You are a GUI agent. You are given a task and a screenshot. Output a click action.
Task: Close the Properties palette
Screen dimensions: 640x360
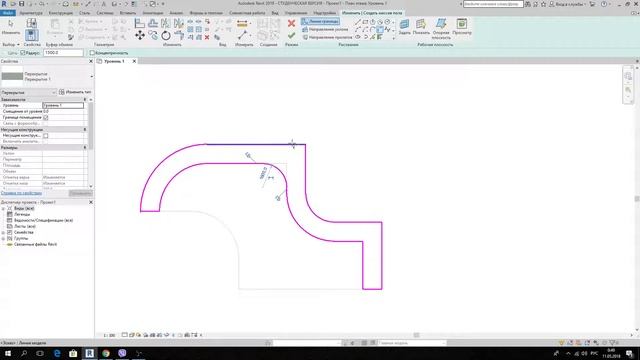[91, 61]
